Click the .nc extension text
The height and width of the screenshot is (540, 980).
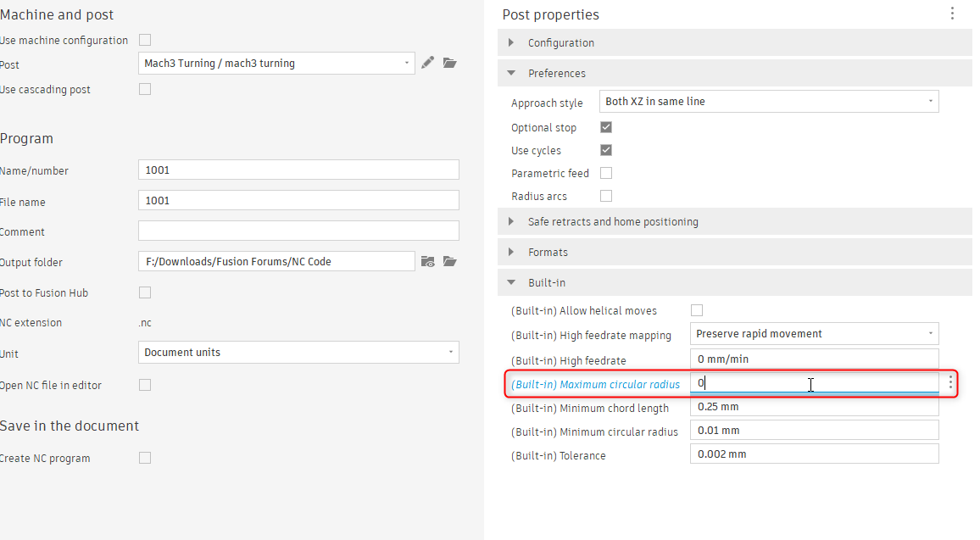pos(145,323)
